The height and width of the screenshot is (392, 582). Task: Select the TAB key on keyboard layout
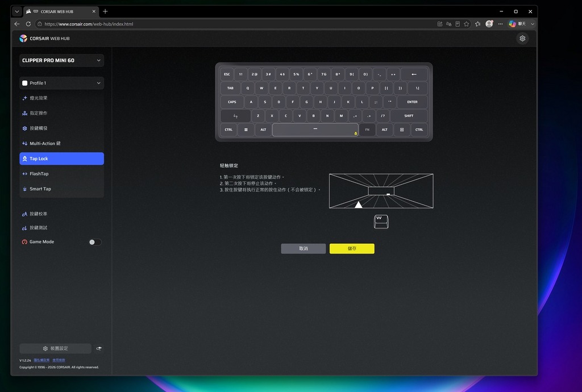click(230, 88)
